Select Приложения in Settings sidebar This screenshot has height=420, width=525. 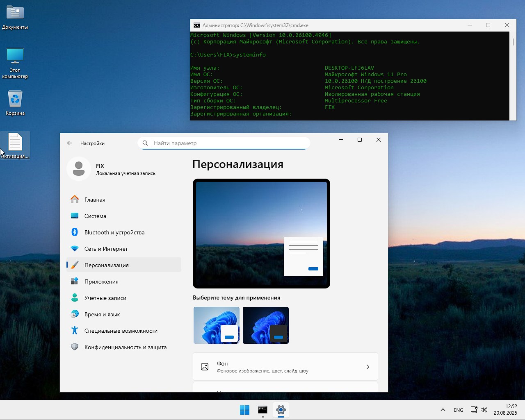(x=124, y=282)
